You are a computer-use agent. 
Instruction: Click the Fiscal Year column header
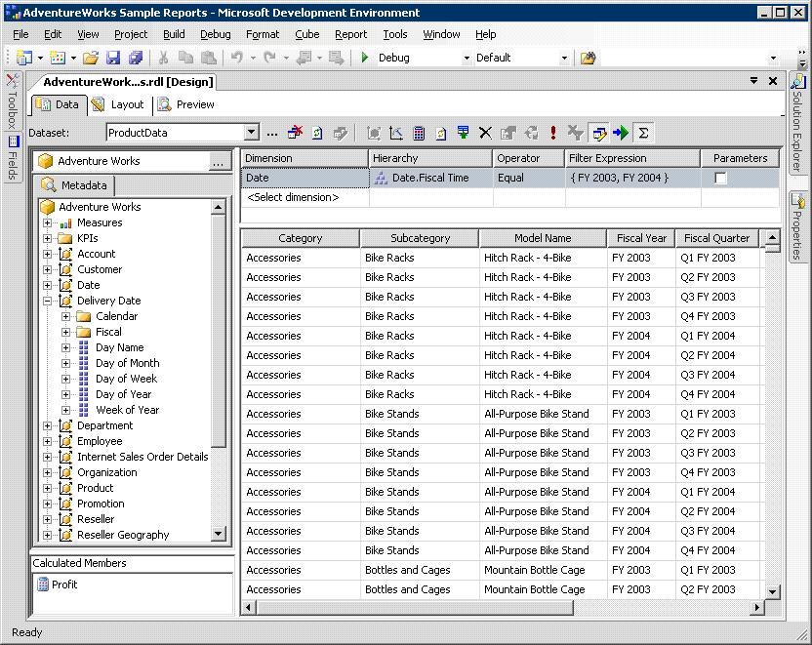point(639,238)
